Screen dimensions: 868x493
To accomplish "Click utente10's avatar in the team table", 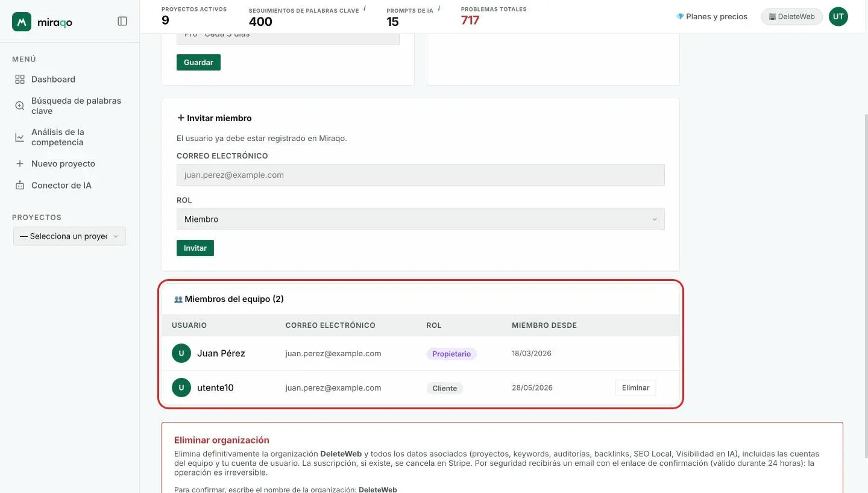I will (181, 388).
